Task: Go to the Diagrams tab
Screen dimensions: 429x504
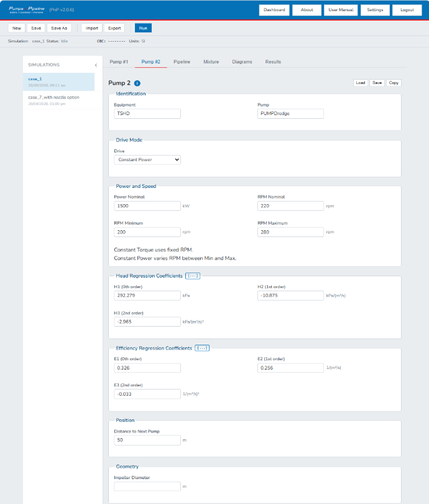Action: click(x=242, y=62)
